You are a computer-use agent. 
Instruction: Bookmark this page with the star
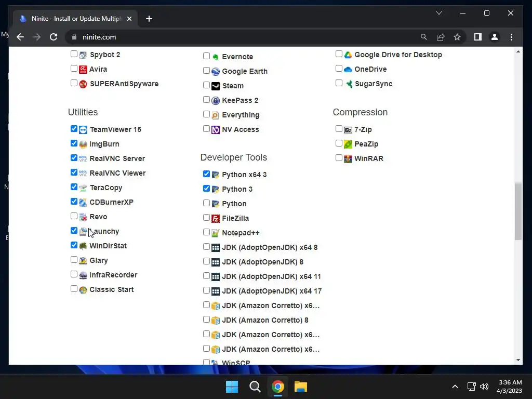point(457,37)
